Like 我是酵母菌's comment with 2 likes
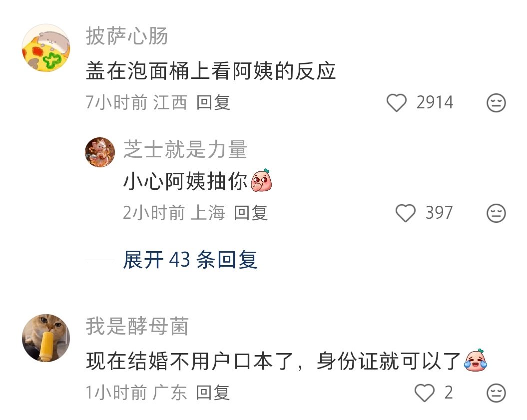Screen dimensions: 527x420 [x=425, y=393]
